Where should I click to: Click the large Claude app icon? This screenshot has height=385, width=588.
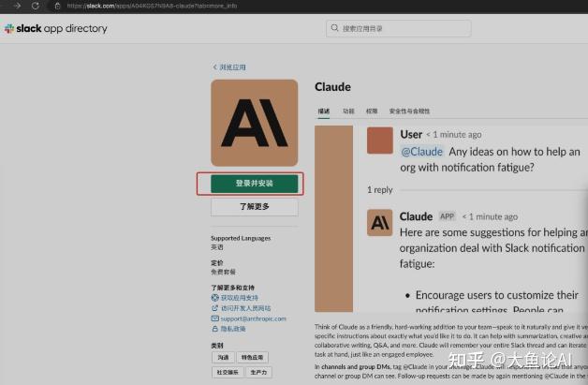pos(255,123)
